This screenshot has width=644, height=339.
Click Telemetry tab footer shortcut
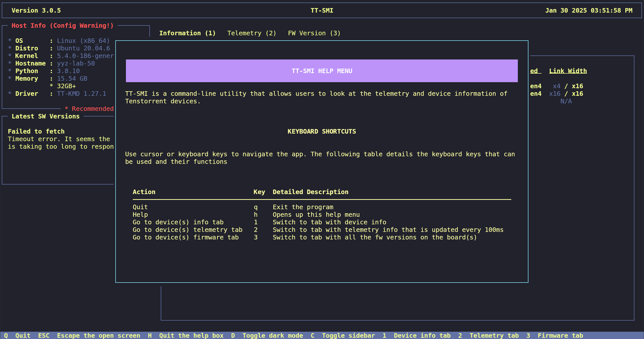click(489, 335)
